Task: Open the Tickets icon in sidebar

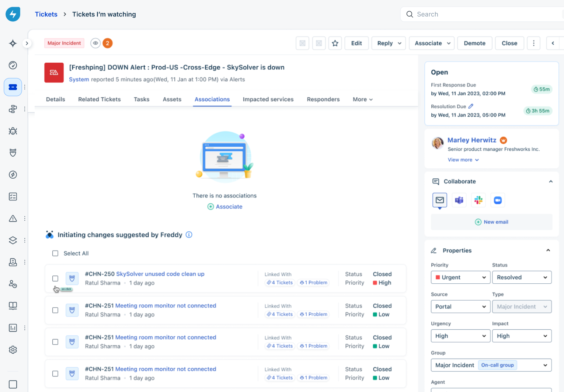Action: pyautogui.click(x=13, y=87)
